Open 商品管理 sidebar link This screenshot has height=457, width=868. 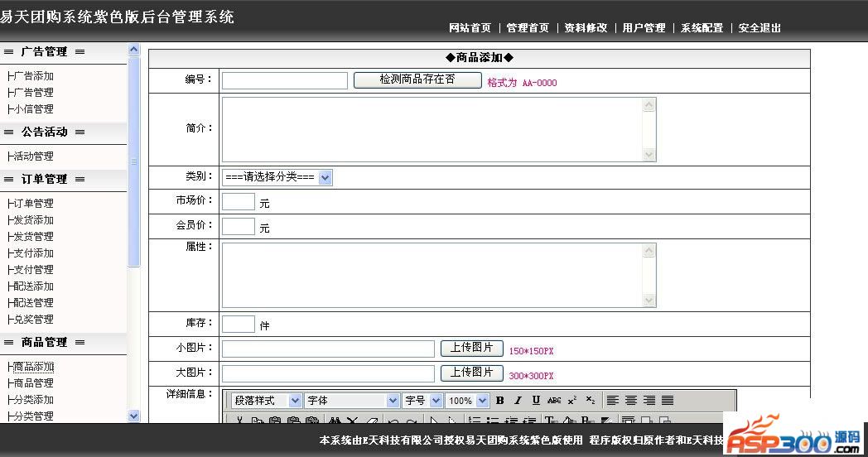click(33, 382)
